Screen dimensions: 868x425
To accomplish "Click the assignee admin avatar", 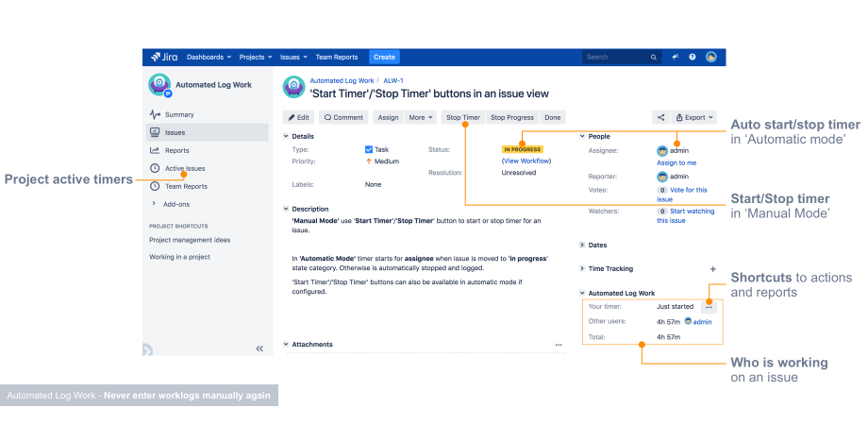I will 662,151.
